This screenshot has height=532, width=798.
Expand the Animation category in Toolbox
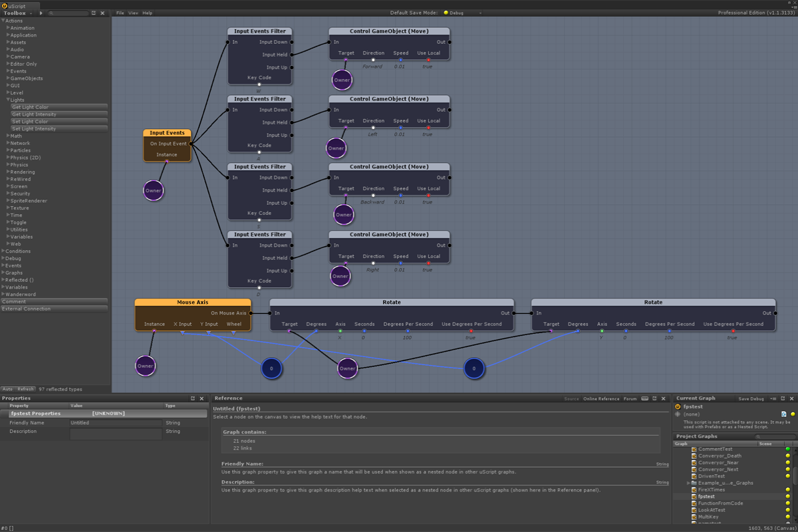8,28
